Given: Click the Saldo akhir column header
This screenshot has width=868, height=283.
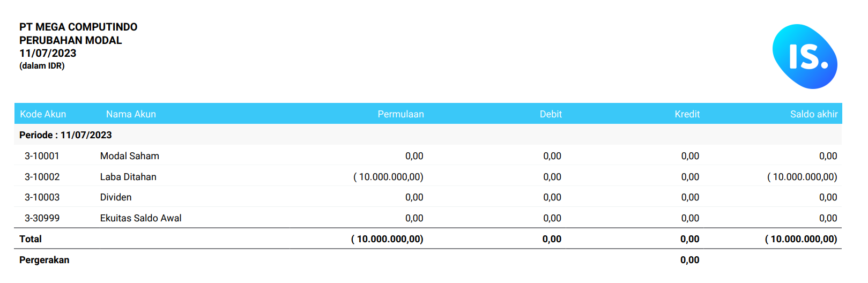Looking at the screenshot, I should [813, 114].
